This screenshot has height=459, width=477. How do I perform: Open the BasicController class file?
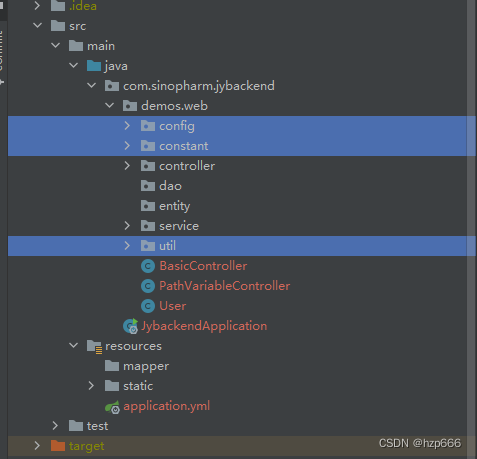[x=203, y=266]
